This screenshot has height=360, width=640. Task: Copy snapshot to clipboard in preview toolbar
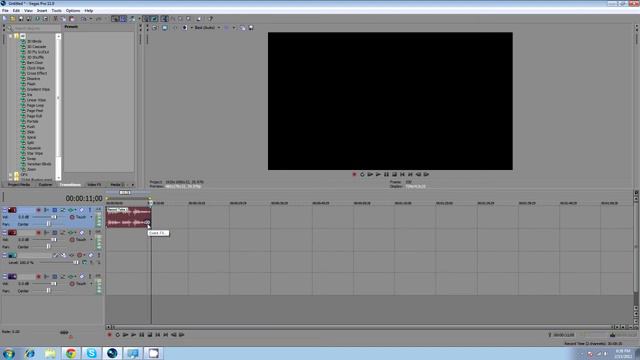click(242, 28)
